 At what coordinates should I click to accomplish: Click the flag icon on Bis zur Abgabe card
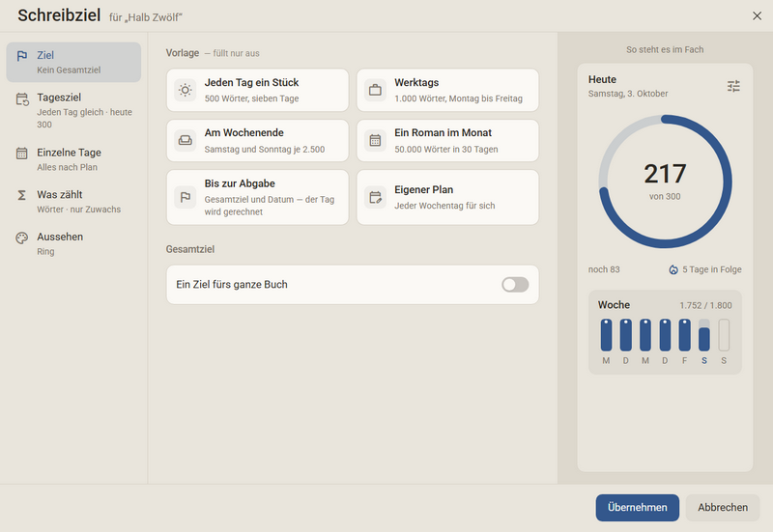pos(186,198)
